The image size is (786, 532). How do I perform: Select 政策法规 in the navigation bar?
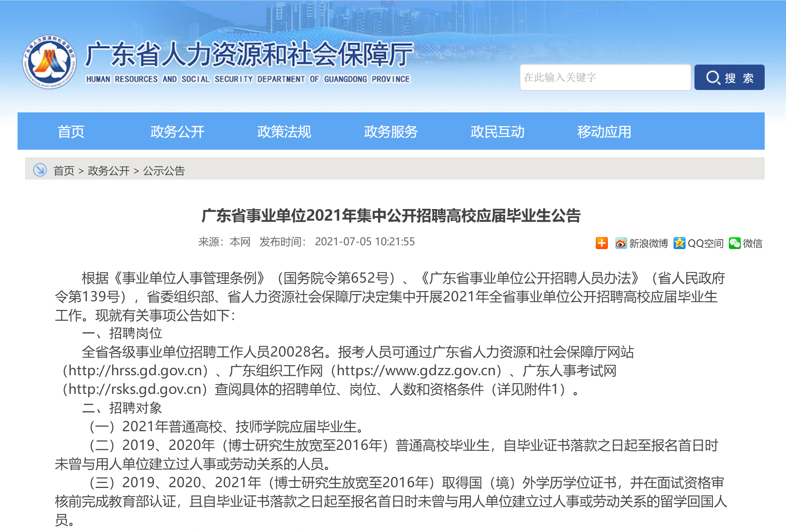284,132
